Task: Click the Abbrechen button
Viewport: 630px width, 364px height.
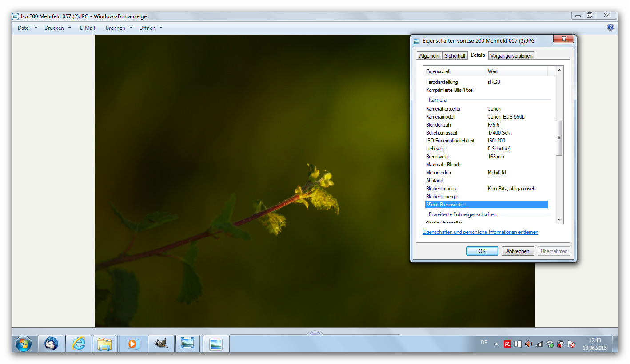Action: click(x=518, y=251)
